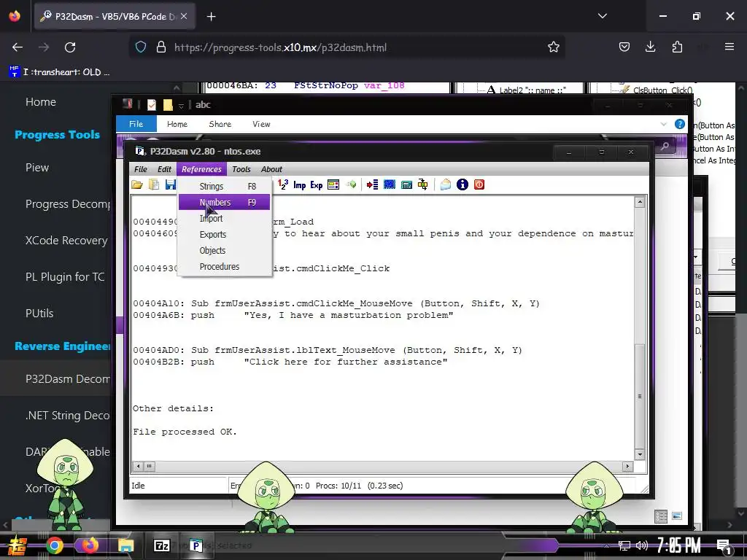The width and height of the screenshot is (747, 560).
Task: Reload the current browser page
Action: coord(70,47)
